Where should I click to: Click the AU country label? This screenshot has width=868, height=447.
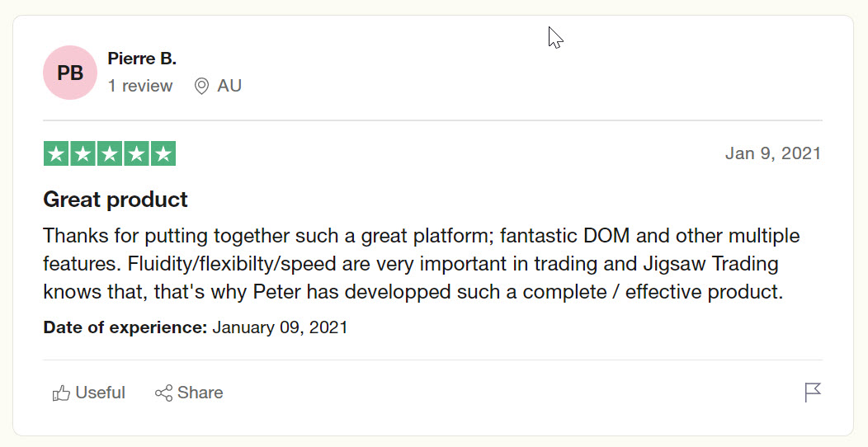(229, 86)
